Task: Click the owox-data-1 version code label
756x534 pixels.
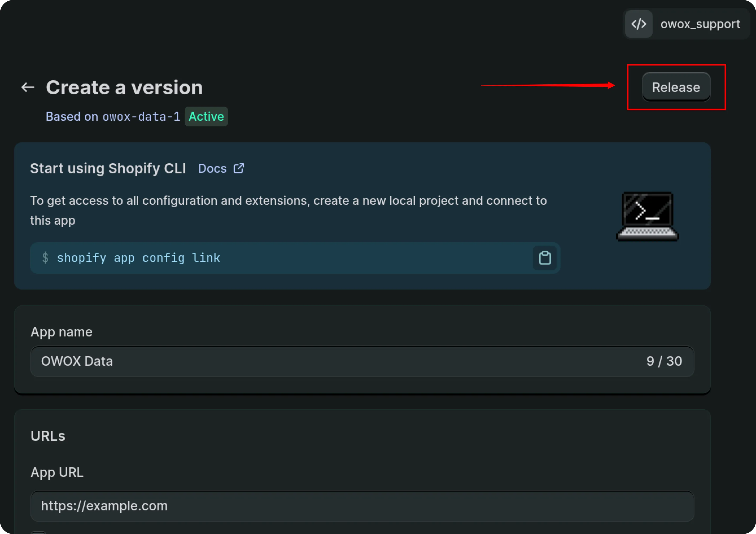Action: pyautogui.click(x=141, y=117)
